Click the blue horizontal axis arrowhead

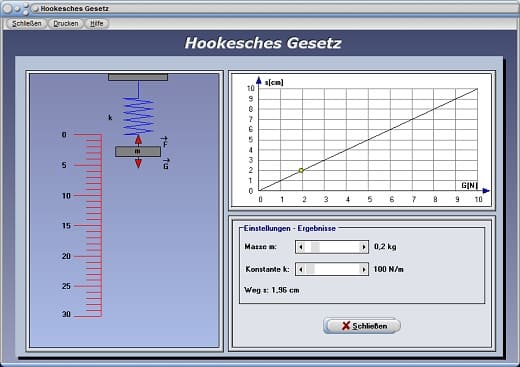486,191
